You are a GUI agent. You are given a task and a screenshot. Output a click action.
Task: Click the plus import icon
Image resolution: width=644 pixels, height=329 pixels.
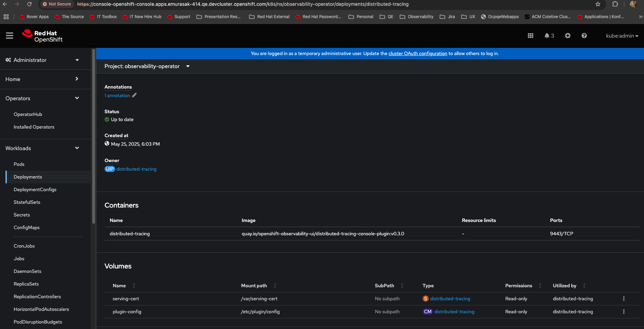(568, 36)
